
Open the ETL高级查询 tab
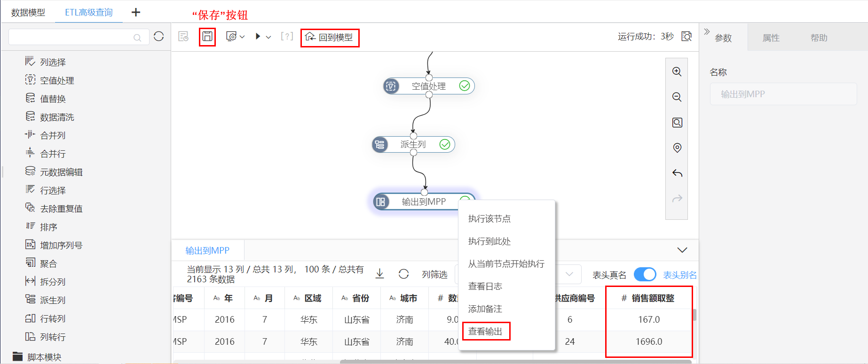[89, 13]
